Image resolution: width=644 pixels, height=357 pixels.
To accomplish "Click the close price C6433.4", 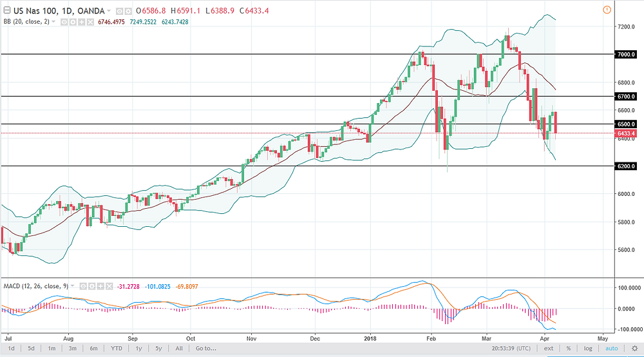I will point(254,11).
